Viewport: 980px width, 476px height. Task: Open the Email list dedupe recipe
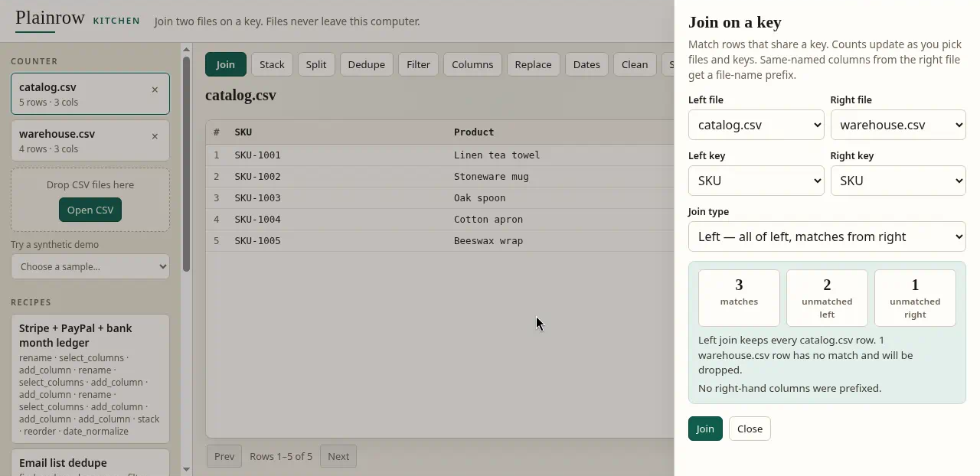(x=90, y=462)
